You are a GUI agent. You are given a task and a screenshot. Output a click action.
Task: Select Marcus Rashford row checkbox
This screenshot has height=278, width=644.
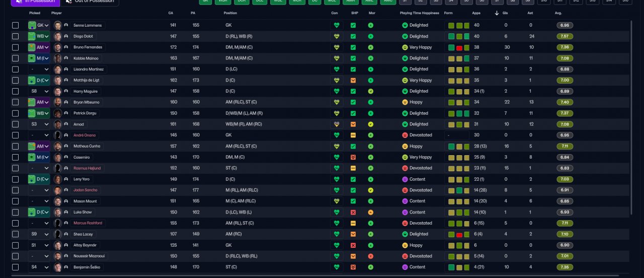[x=16, y=223]
